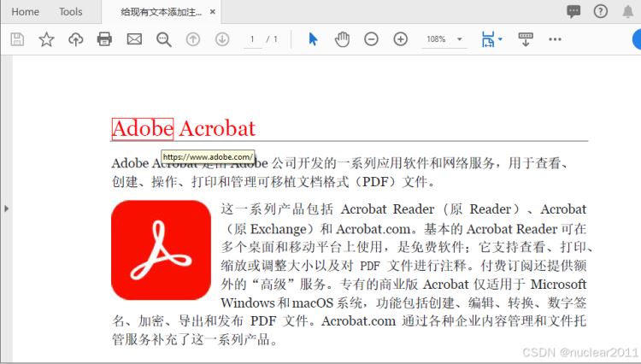The height and width of the screenshot is (364, 641).
Task: Open fit page scrolling options
Action: [491, 39]
